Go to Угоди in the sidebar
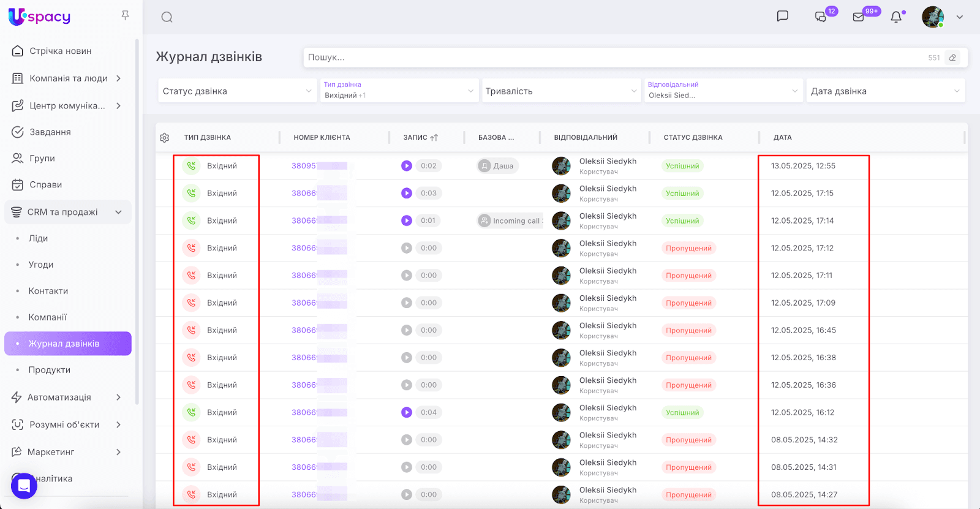The width and height of the screenshot is (980, 509). (x=41, y=265)
